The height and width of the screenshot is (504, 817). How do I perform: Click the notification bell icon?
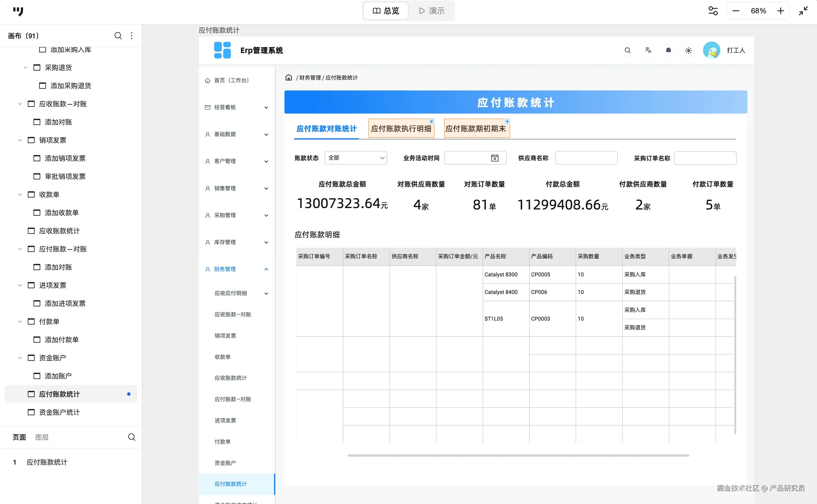(668, 50)
